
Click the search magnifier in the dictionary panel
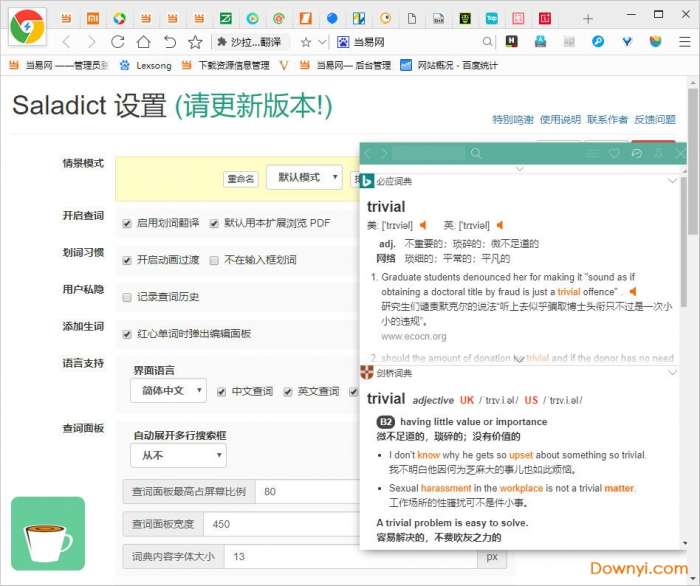click(476, 153)
